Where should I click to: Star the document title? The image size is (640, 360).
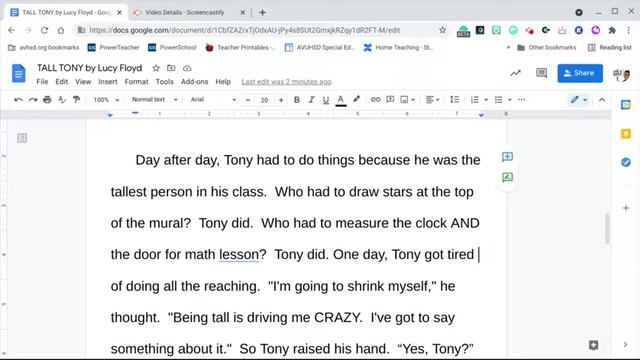[156, 68]
